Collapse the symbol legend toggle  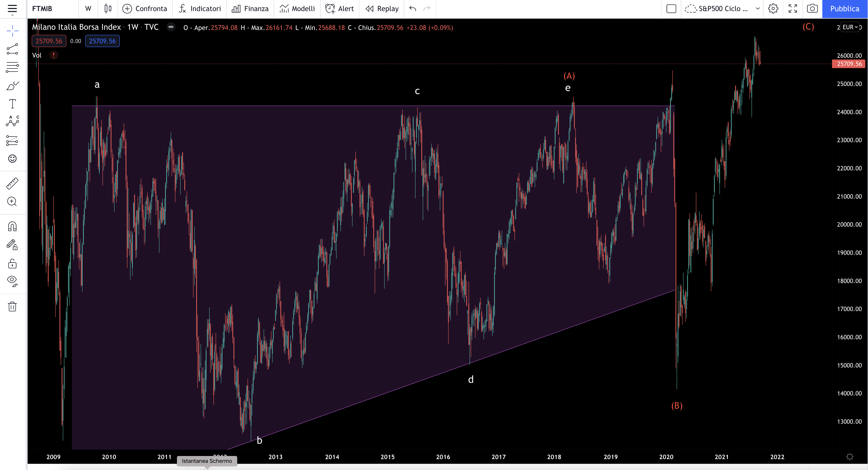(171, 27)
